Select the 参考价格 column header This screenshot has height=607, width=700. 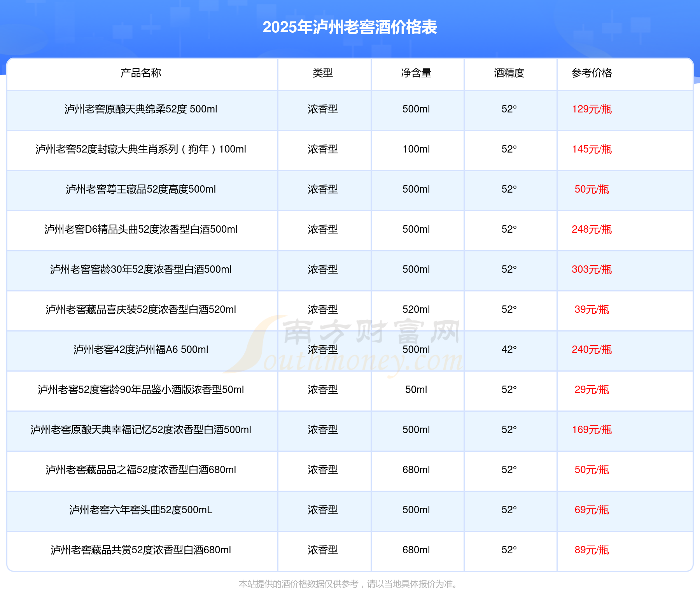pos(592,73)
